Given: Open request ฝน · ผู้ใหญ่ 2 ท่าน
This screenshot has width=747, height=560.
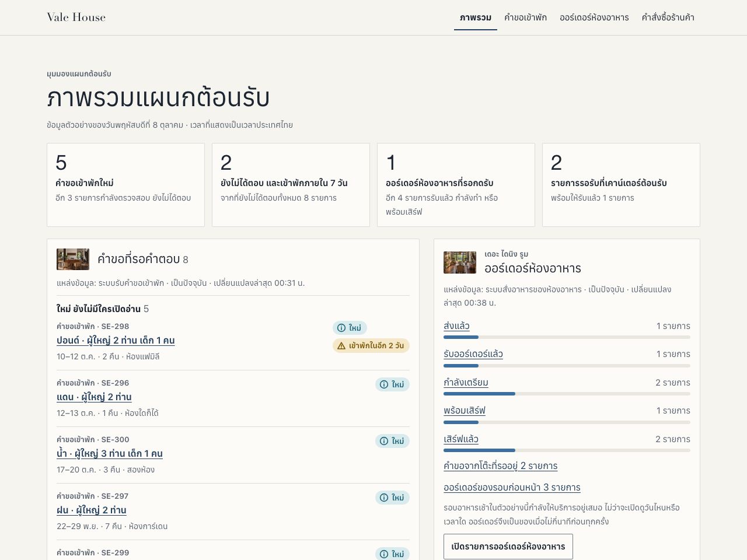Looking at the screenshot, I should [x=92, y=510].
